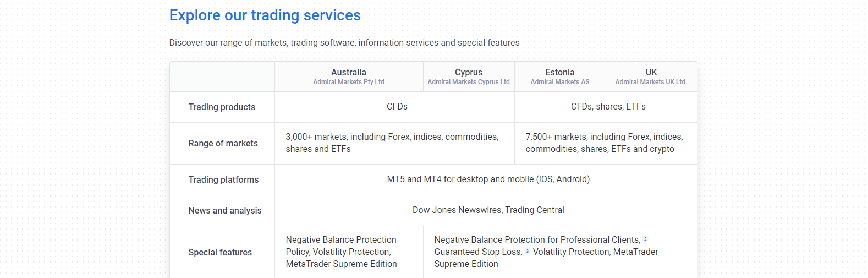This screenshot has width=868, height=278.
Task: Click the Admiral Markets UK Ltd. subtitle
Action: click(x=651, y=82)
